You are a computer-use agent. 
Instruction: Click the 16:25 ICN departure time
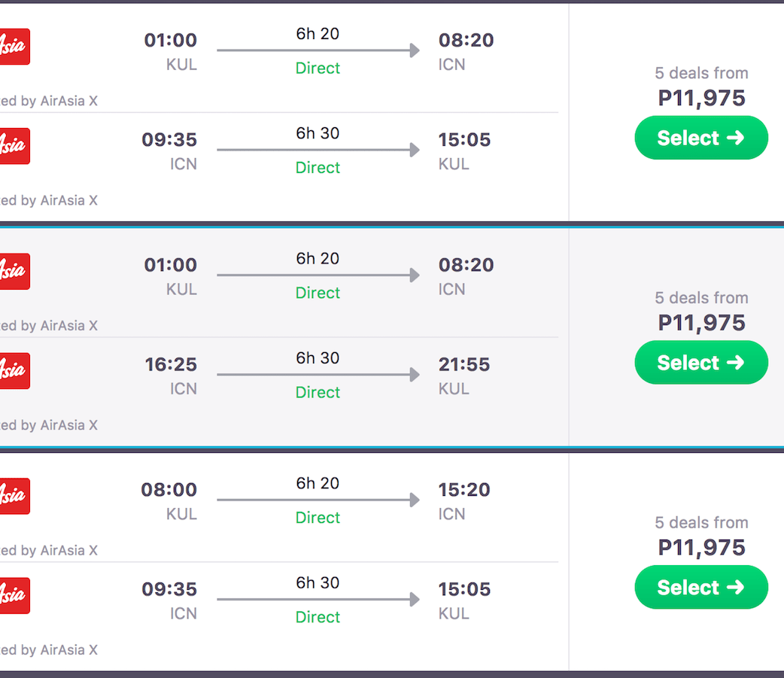(171, 365)
